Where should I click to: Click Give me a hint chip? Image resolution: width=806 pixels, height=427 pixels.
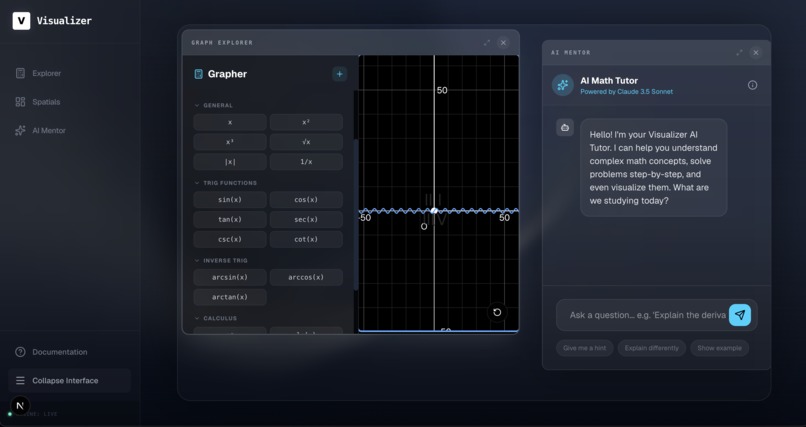(x=584, y=348)
